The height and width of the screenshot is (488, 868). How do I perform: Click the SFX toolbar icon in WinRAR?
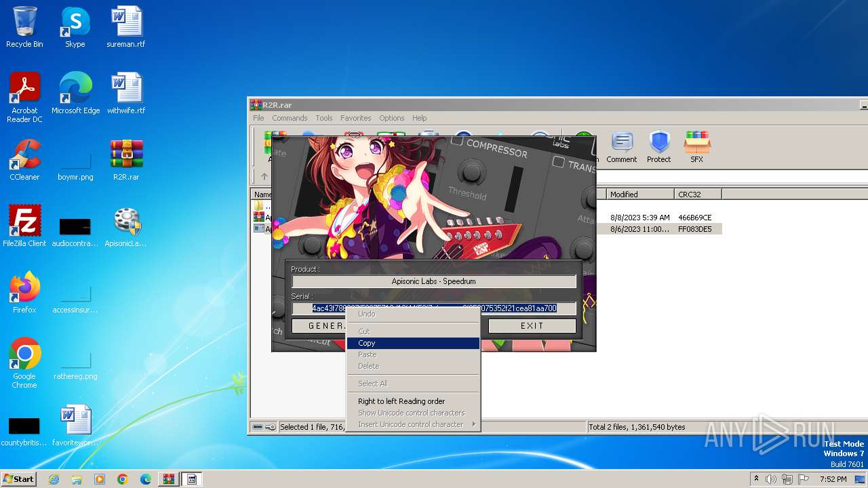pos(696,147)
